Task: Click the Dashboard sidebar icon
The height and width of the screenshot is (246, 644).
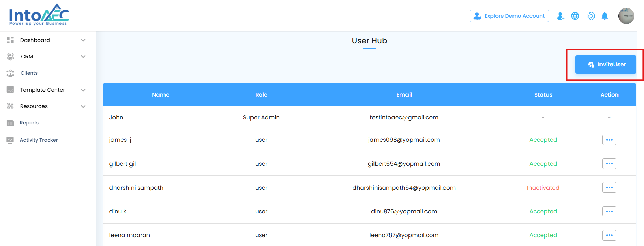Action: [x=10, y=40]
